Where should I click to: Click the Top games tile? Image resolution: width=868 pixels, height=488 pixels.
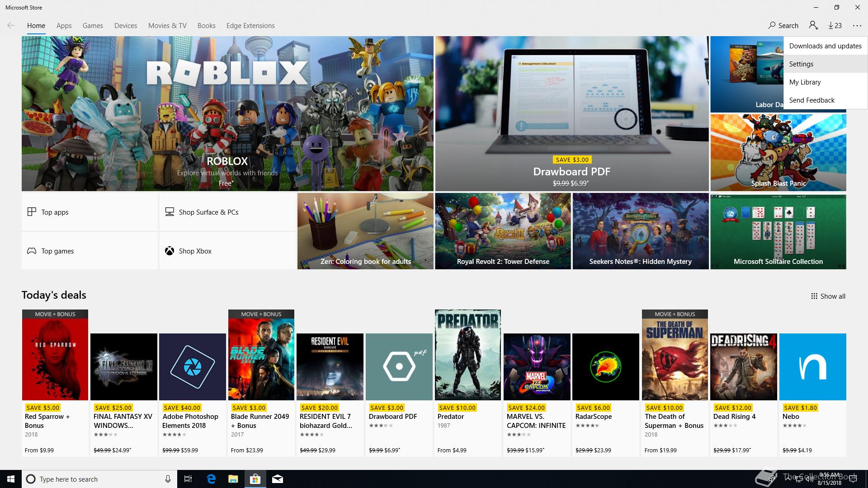[90, 251]
